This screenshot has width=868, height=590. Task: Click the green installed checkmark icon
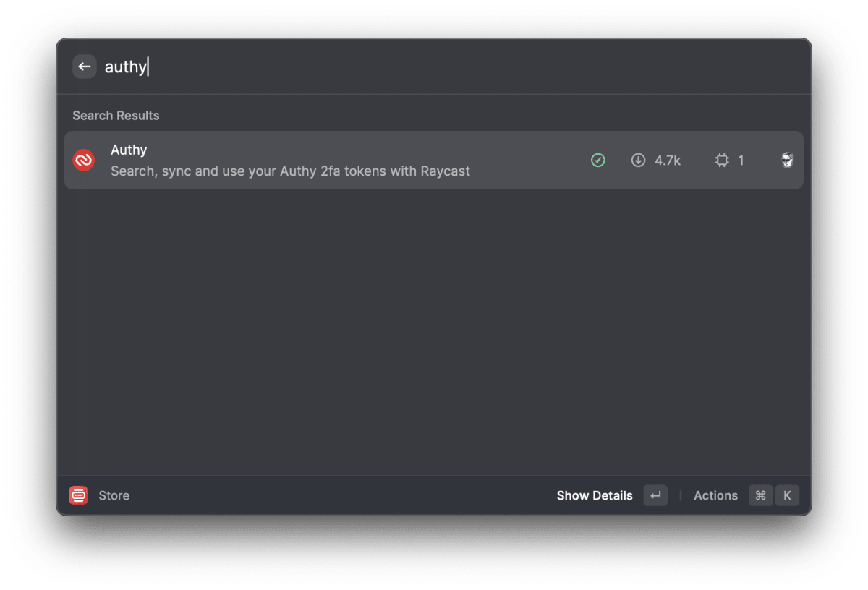click(597, 161)
